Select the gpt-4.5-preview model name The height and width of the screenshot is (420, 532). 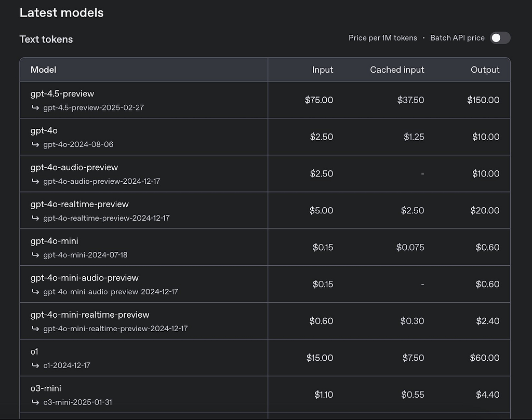coord(62,94)
